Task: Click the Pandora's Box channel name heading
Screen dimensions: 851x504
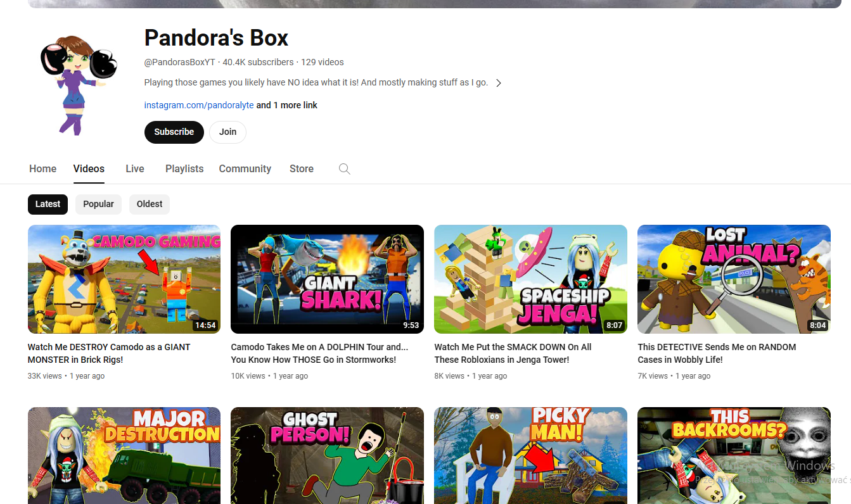Action: pyautogui.click(x=216, y=38)
